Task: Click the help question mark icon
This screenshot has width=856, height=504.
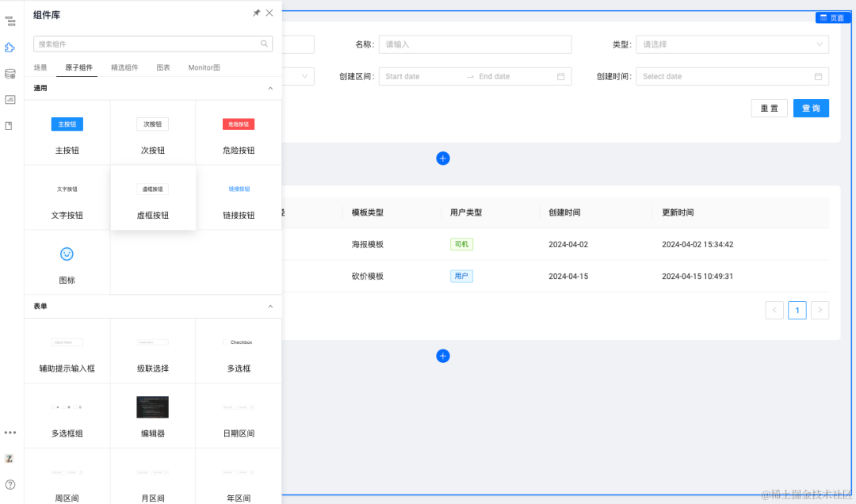Action: [10, 484]
